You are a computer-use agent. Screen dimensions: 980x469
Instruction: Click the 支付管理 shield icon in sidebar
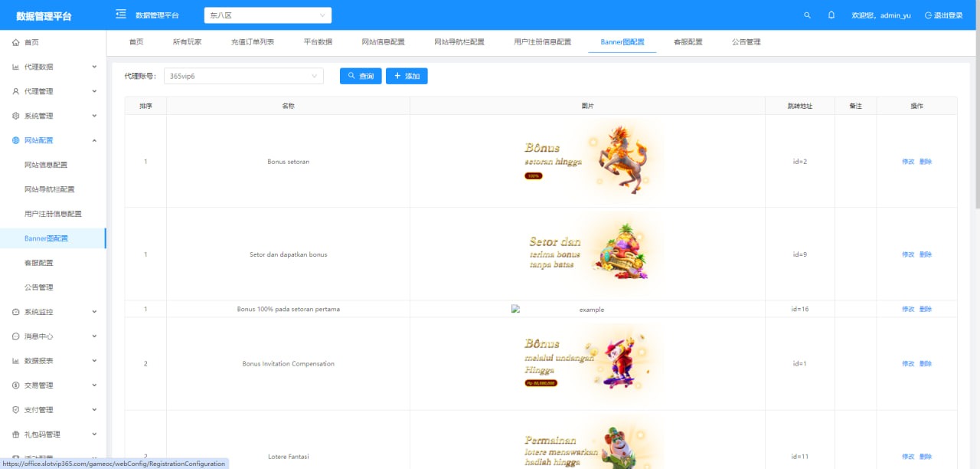16,410
